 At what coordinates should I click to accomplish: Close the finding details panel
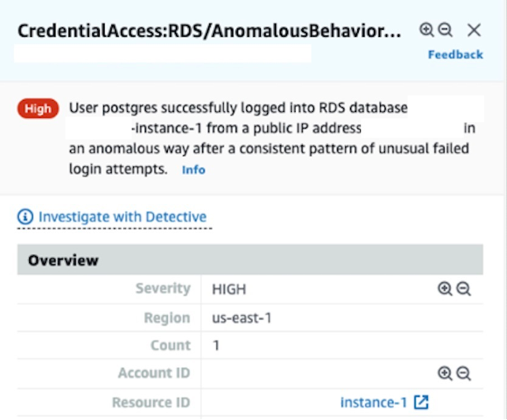pos(474,30)
